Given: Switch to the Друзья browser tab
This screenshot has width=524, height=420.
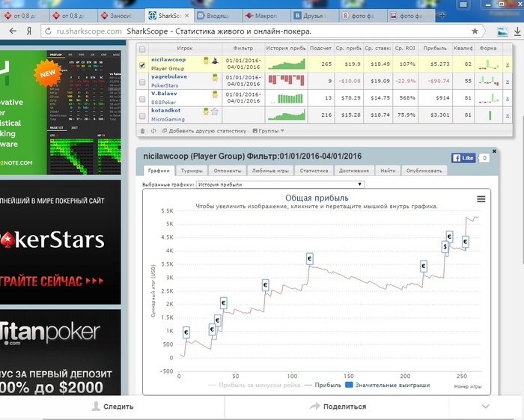Looking at the screenshot, I should pos(314,16).
